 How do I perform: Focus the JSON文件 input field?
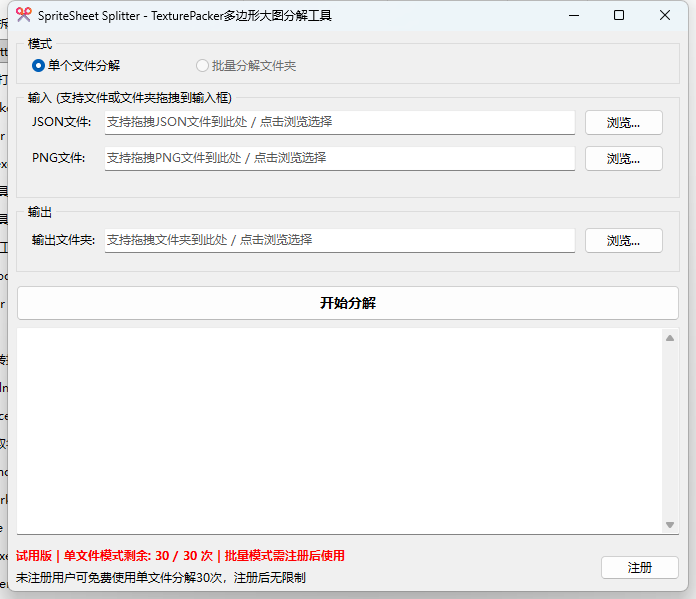340,123
